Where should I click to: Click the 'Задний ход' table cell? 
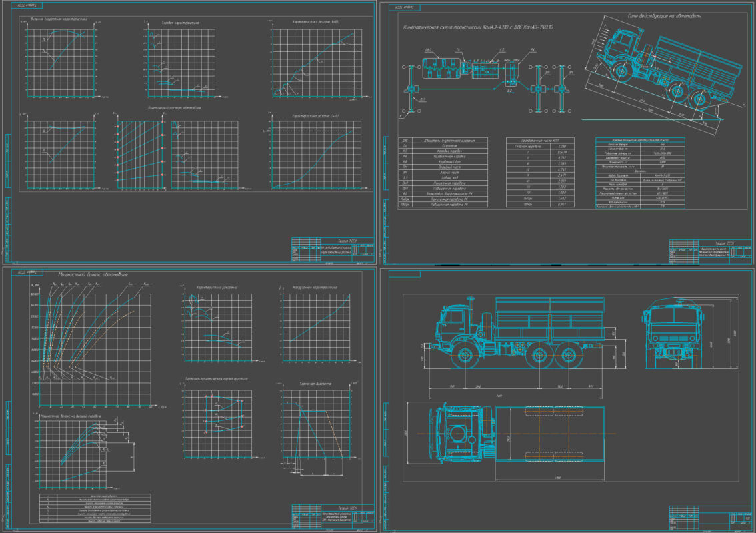pos(449,177)
